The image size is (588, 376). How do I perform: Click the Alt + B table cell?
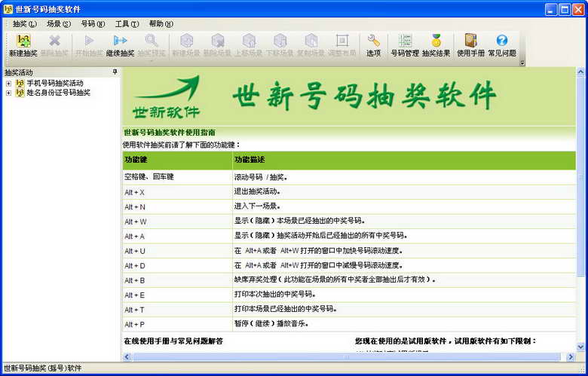coord(177,280)
